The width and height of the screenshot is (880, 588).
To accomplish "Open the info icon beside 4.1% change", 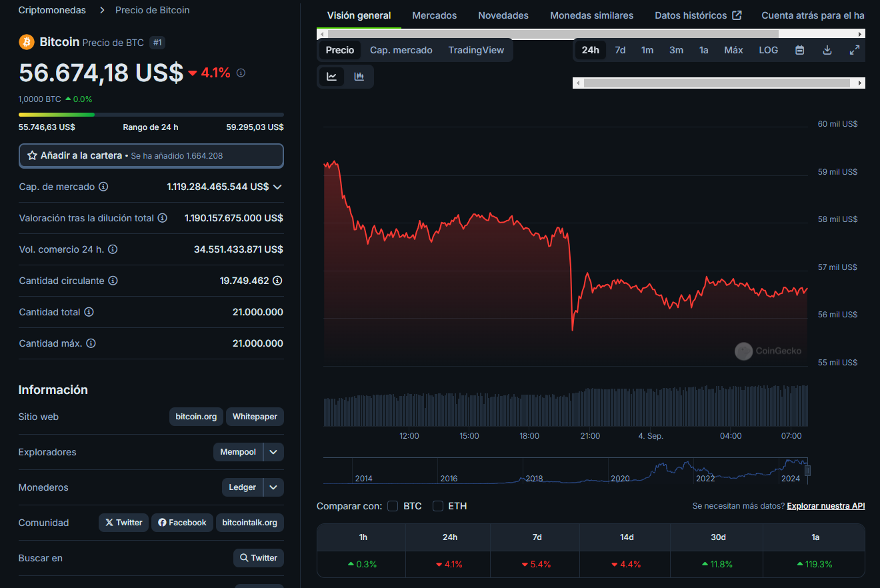I will [x=241, y=73].
